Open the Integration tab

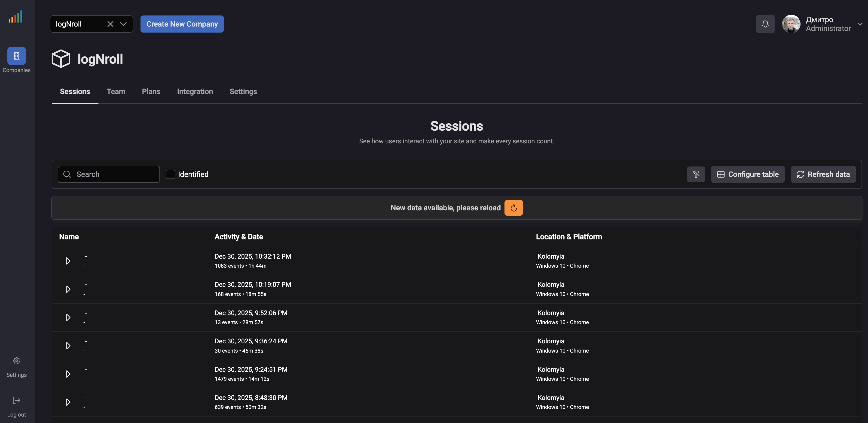[195, 92]
